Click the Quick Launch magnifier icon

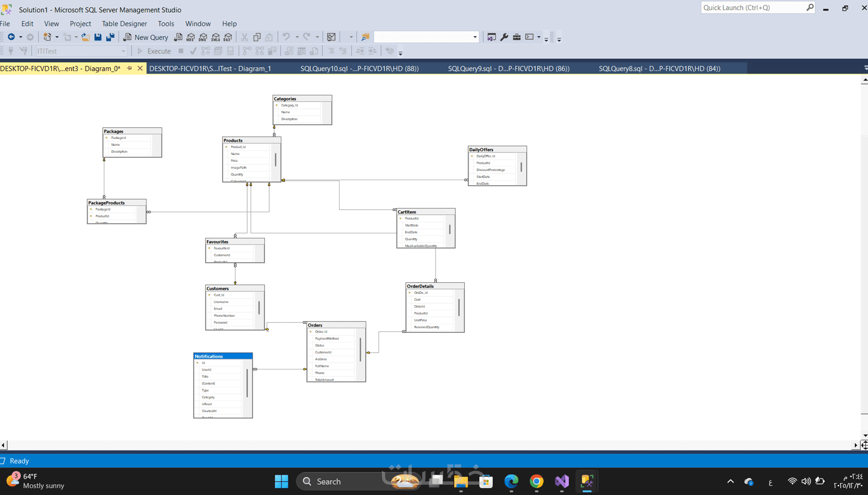tap(810, 7)
